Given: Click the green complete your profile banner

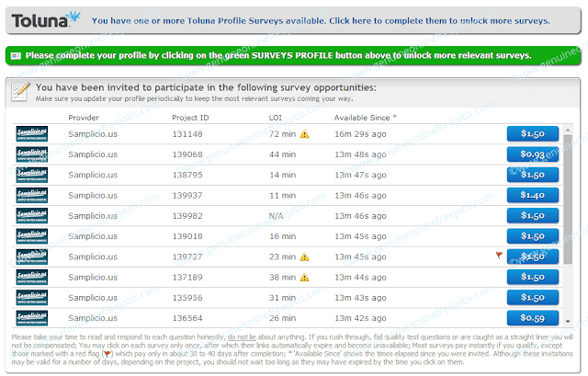Looking at the screenshot, I should 293,56.
